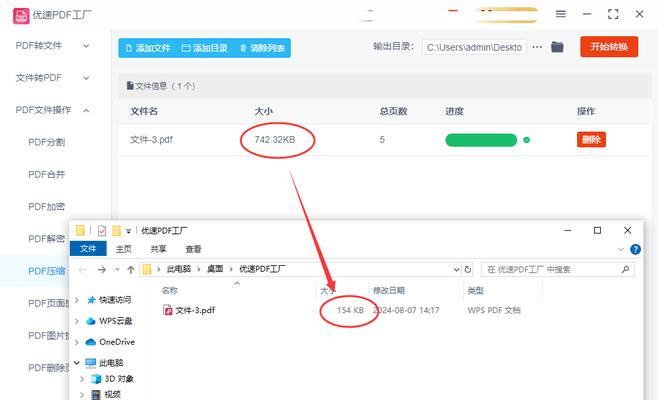Click the output directory path field

[x=474, y=47]
